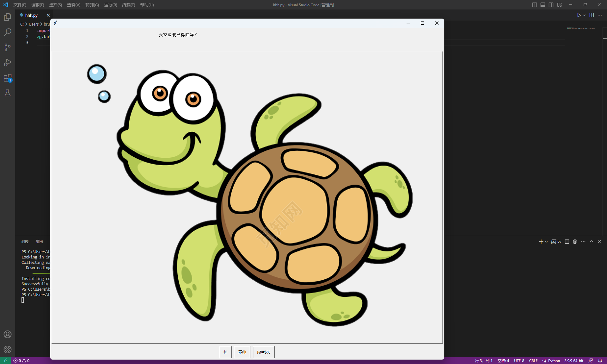Split the editor to the right
607x364 pixels.
[x=592, y=15]
